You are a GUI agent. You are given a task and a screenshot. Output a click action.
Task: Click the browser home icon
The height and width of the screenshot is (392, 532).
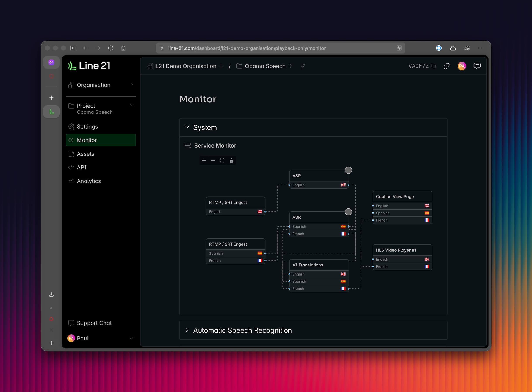[123, 48]
